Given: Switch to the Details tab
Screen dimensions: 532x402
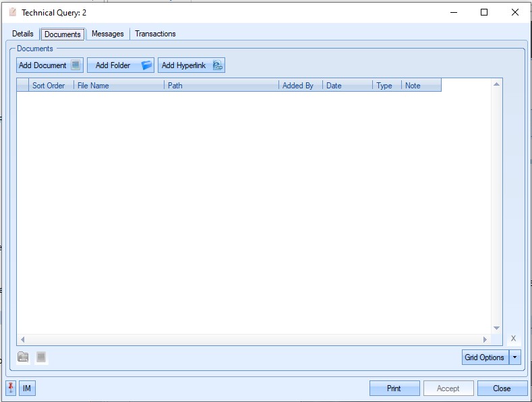Looking at the screenshot, I should (x=23, y=34).
